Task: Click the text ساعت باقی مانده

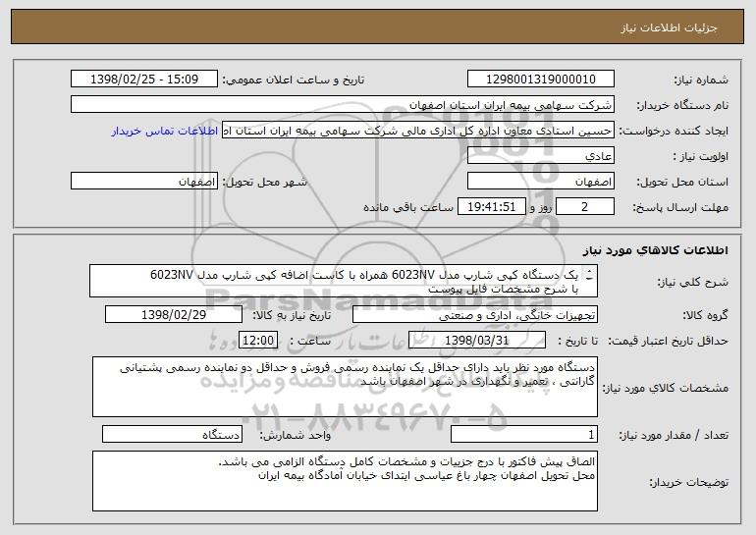Action: pos(408,207)
